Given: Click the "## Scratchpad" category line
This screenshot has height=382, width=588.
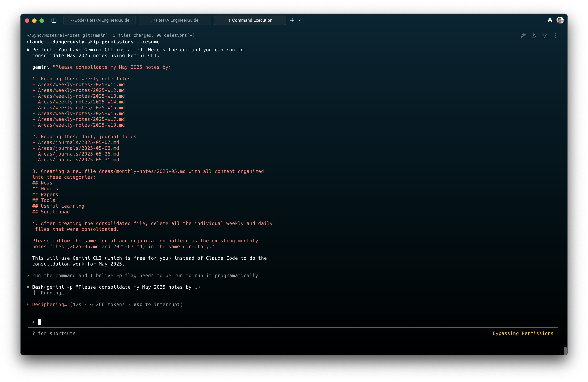Looking at the screenshot, I should pyautogui.click(x=51, y=212).
